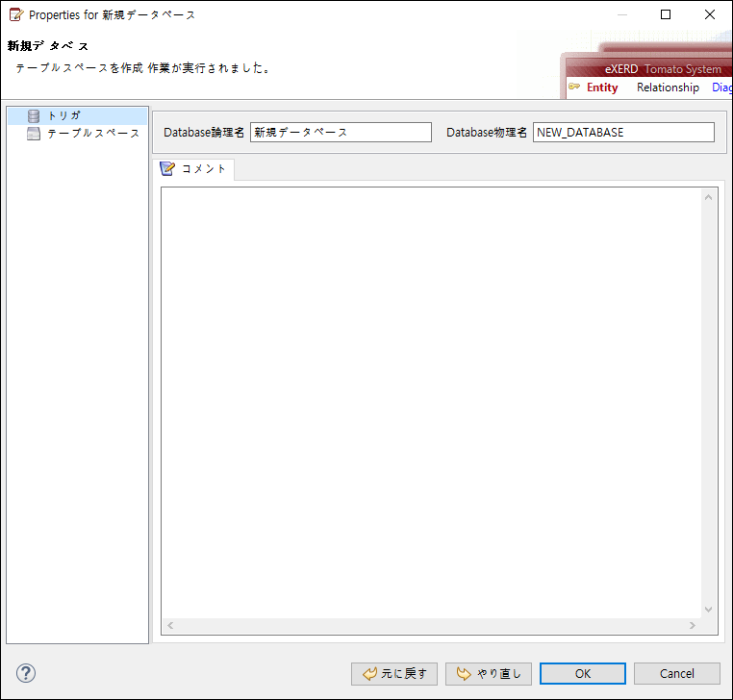Select the トリガ tree item

[x=78, y=116]
